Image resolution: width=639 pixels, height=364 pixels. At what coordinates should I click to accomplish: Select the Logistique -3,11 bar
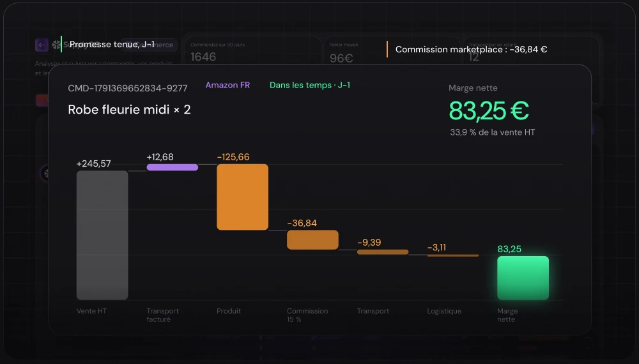(453, 255)
